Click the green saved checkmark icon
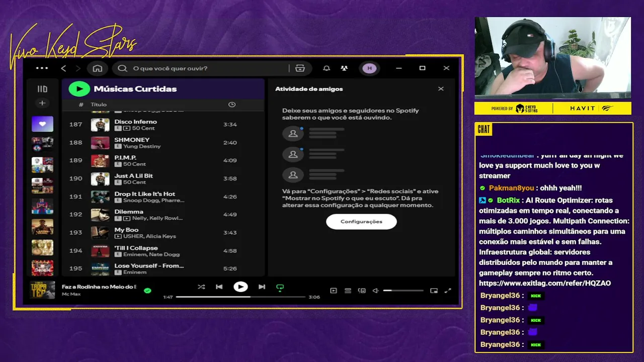644x362 pixels. [147, 291]
